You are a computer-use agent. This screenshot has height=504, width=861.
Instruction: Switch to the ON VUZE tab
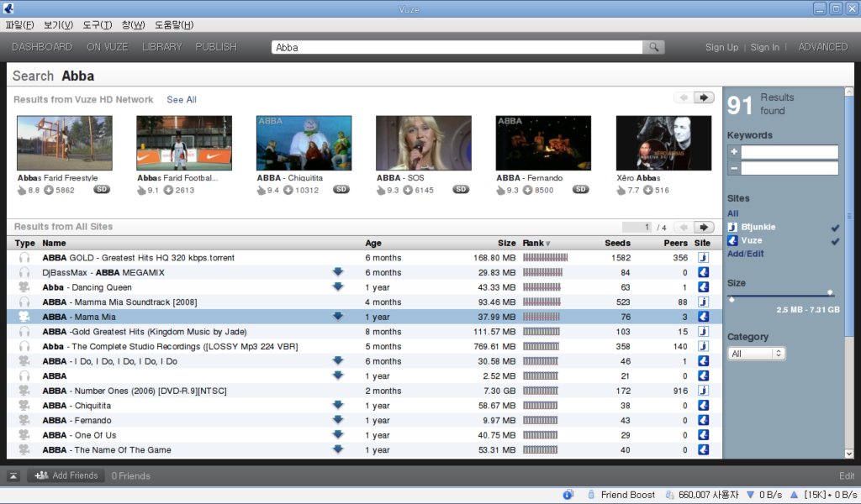[x=108, y=47]
